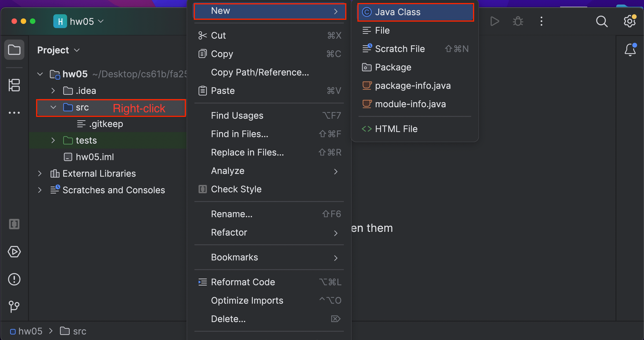Open the Search Everywhere magnifier
644x340 pixels.
[601, 21]
